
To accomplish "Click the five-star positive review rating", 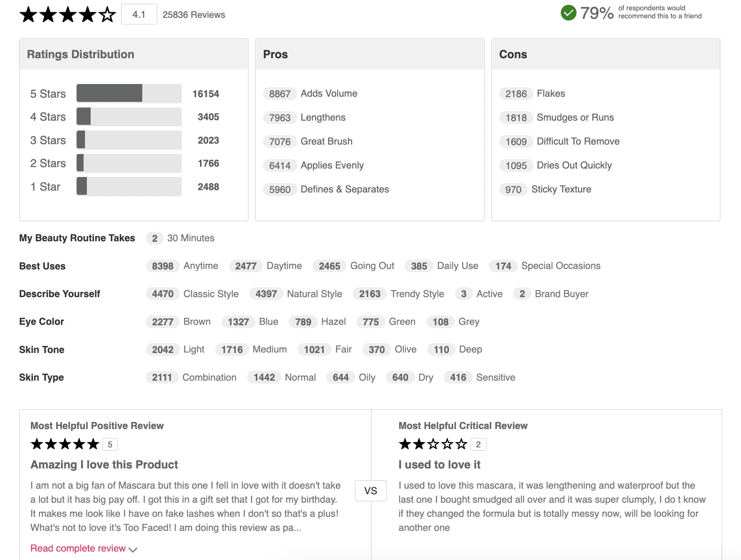I will [65, 444].
